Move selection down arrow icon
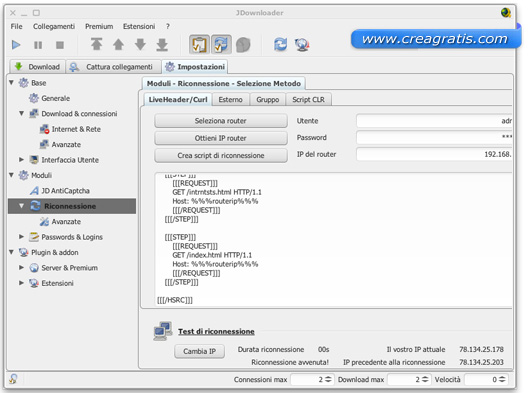This screenshot has height=393, width=530. click(140, 44)
